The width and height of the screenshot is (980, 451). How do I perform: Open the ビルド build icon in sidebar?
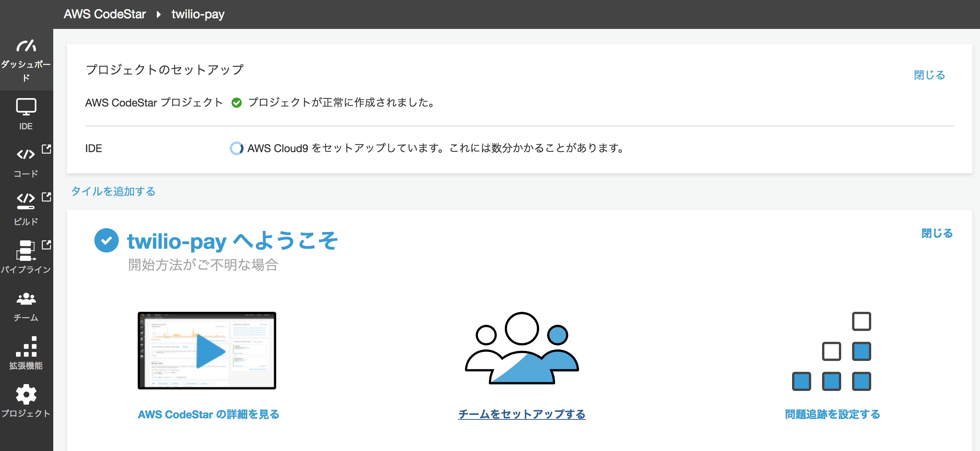26,201
